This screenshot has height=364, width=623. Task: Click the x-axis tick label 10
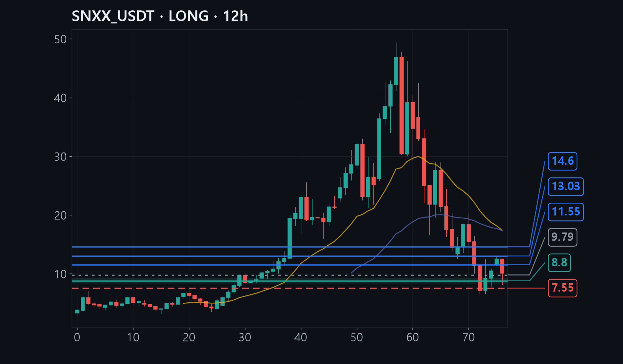tap(133, 338)
